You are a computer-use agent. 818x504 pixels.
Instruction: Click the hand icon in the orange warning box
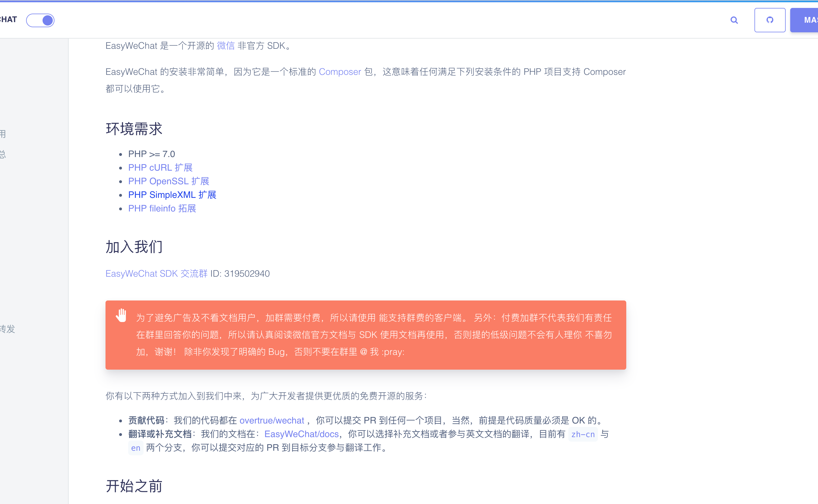click(121, 315)
